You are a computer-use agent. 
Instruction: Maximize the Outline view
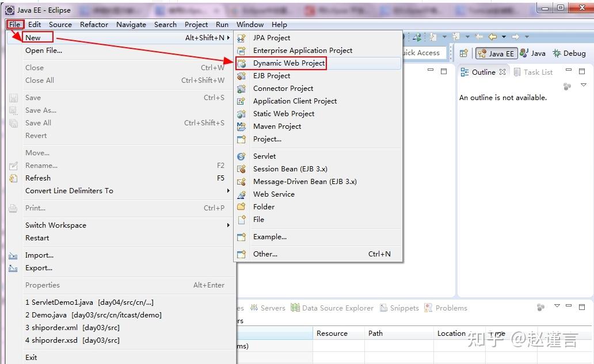pyautogui.click(x=582, y=71)
